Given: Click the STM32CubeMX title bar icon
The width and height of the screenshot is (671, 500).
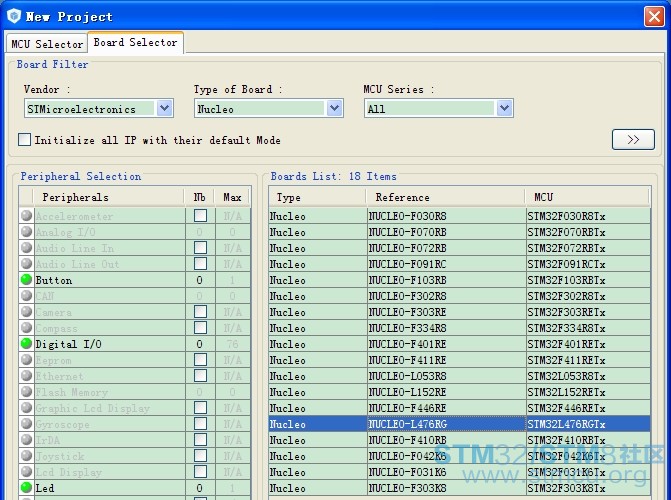Looking at the screenshot, I should click(14, 16).
